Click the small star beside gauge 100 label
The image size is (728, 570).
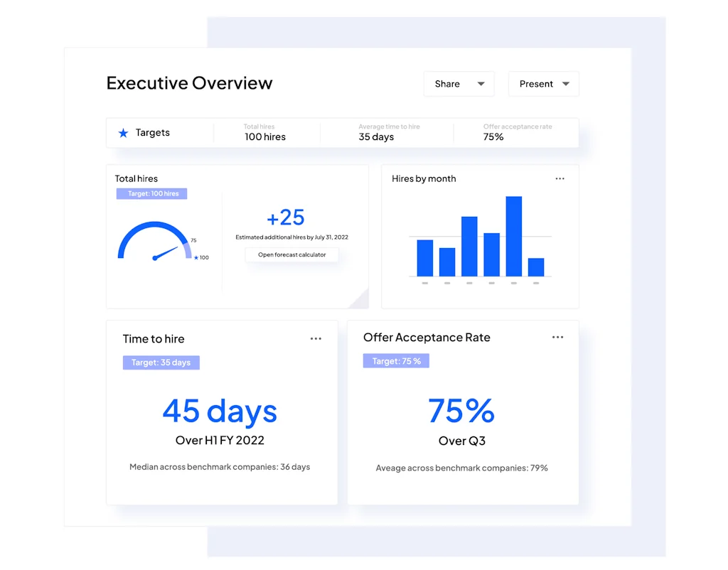tap(196, 257)
